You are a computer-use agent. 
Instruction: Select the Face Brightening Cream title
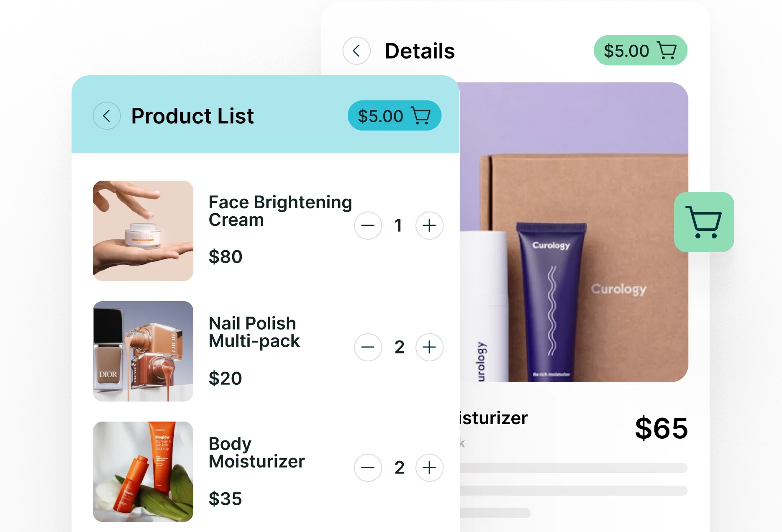pos(280,211)
